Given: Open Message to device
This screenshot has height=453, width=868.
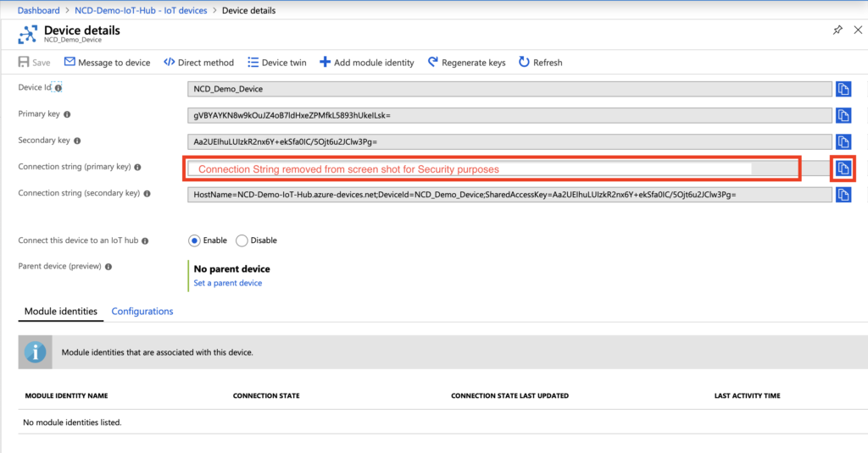Looking at the screenshot, I should [108, 63].
